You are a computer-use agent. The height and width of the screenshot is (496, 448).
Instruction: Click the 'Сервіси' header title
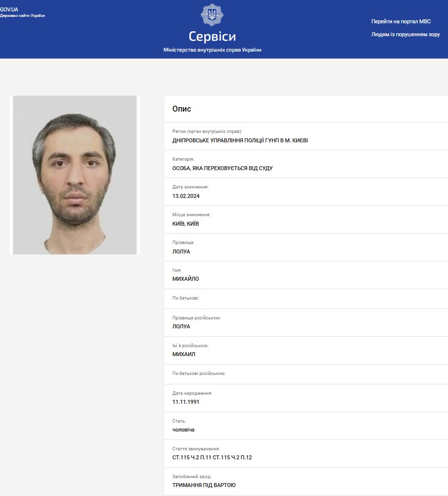coord(212,36)
